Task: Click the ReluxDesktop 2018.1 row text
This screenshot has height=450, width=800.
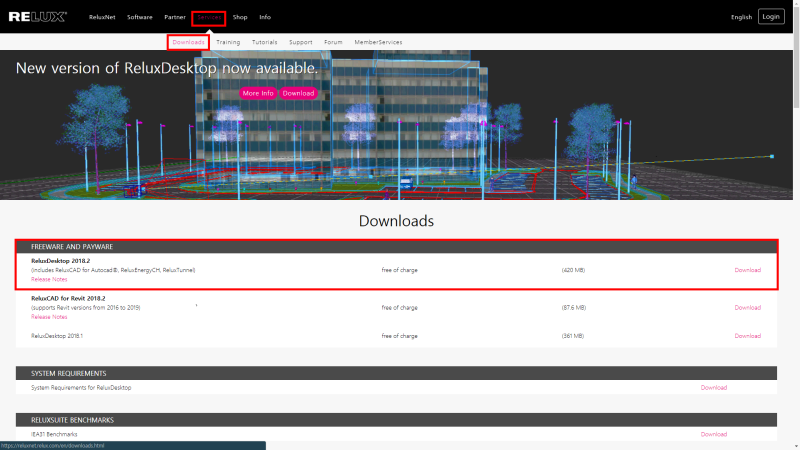Action: [57, 336]
